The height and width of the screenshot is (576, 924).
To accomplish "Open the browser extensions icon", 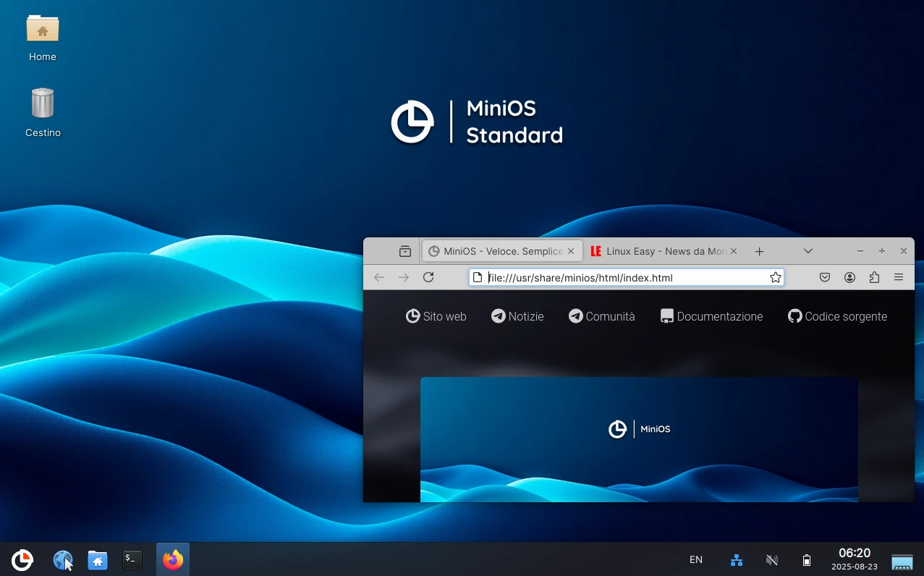I will [874, 277].
